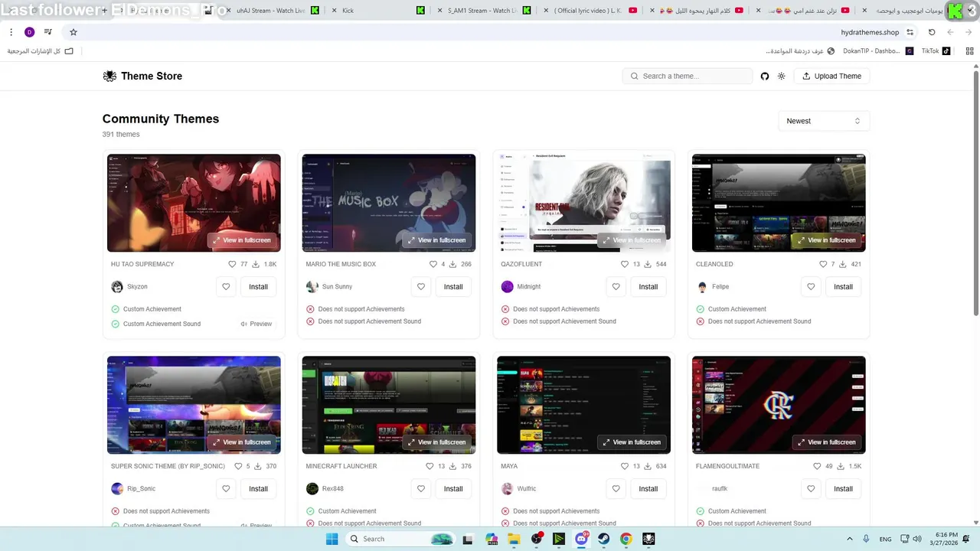
Task: Click the download icon on QAZOFLUENT card
Action: coord(648,264)
